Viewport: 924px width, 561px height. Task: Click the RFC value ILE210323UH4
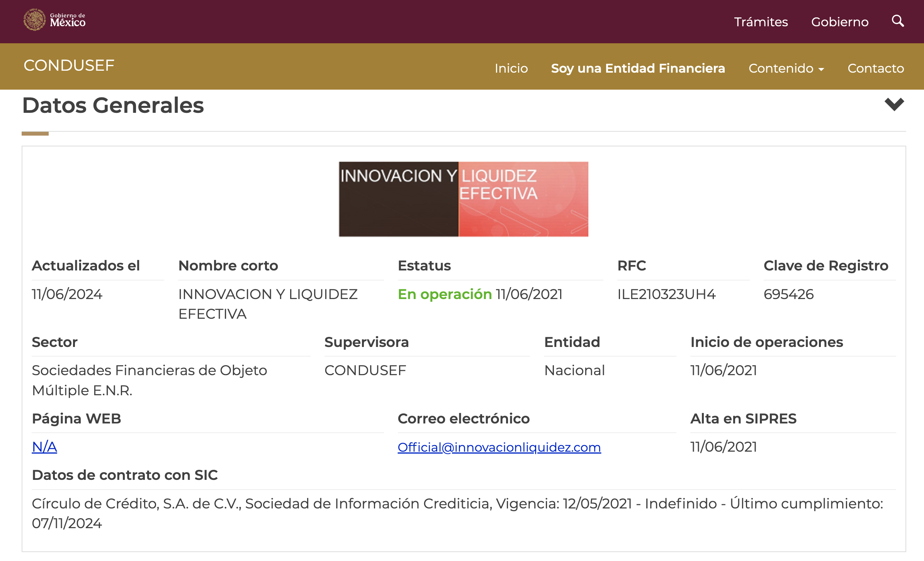(x=666, y=294)
